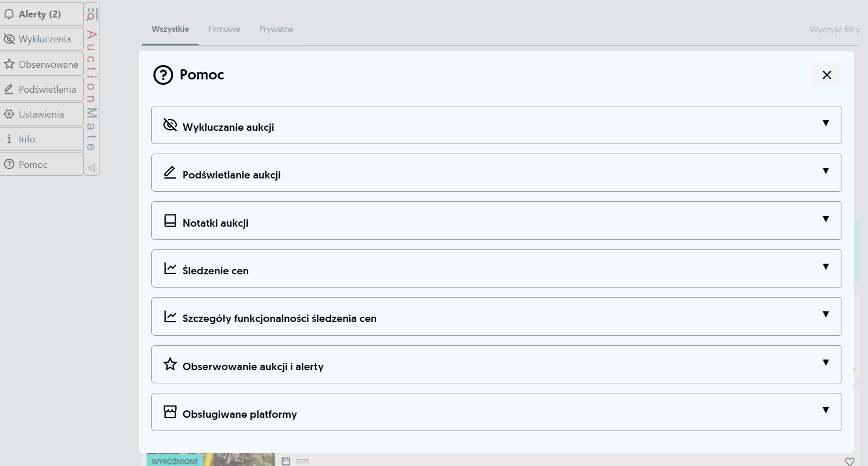Switch to the Prywatne tab
This screenshot has height=466, width=868.
[x=276, y=29]
